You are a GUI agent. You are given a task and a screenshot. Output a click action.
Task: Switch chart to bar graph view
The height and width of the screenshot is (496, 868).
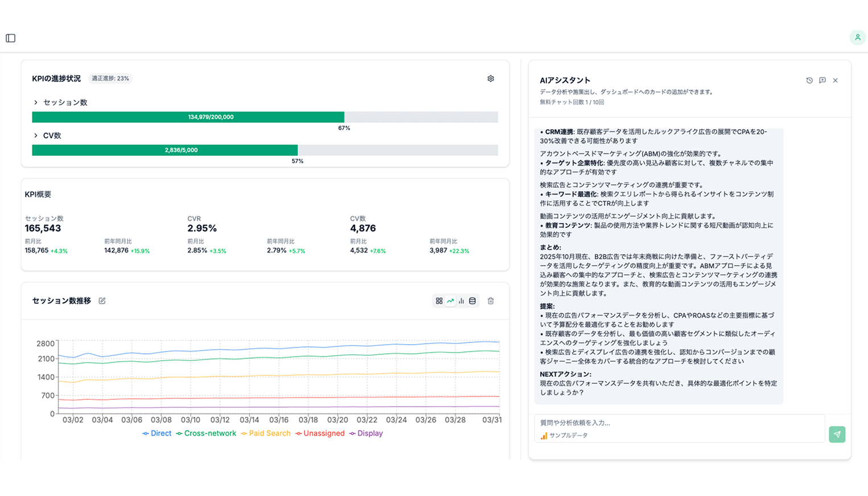coord(461,301)
